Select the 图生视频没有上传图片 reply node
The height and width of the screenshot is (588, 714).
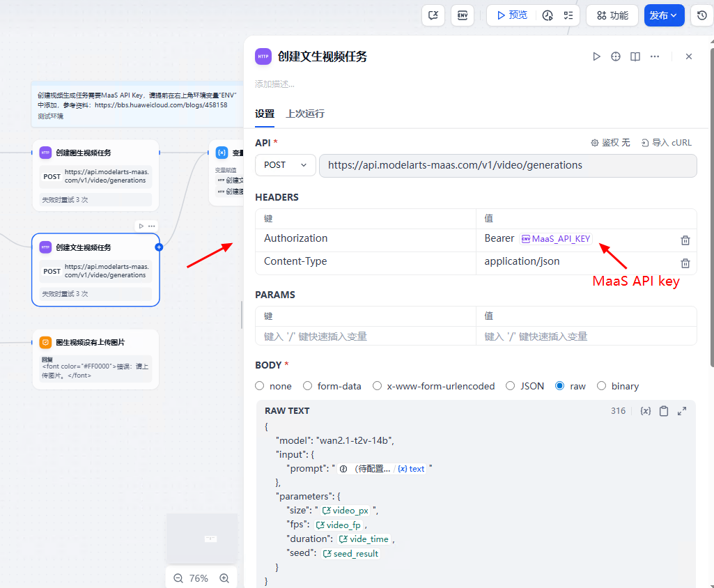point(95,359)
